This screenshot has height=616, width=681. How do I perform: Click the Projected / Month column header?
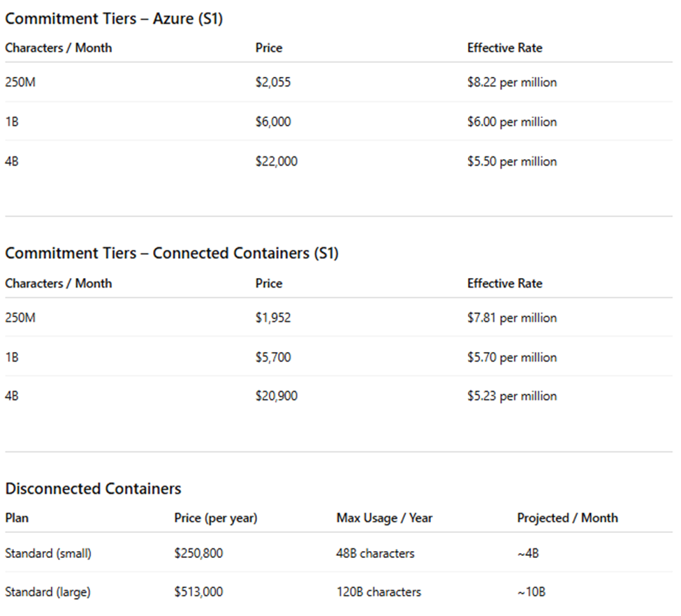click(x=567, y=518)
